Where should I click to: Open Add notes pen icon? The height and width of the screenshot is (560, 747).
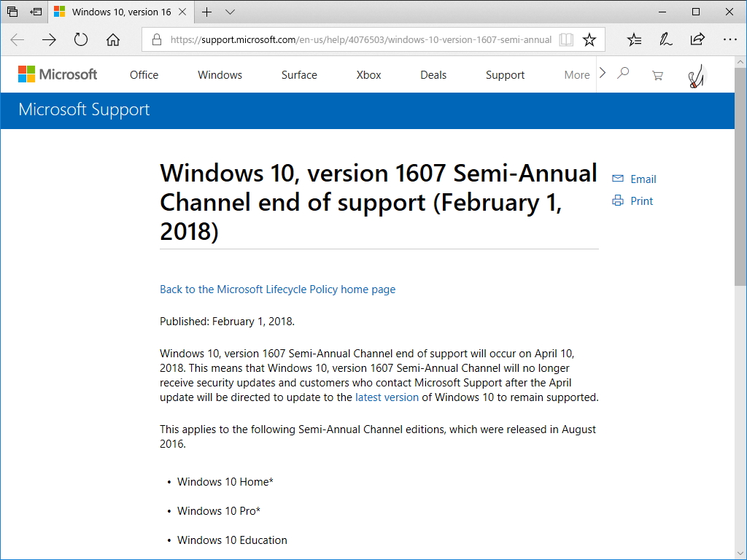pyautogui.click(x=665, y=40)
